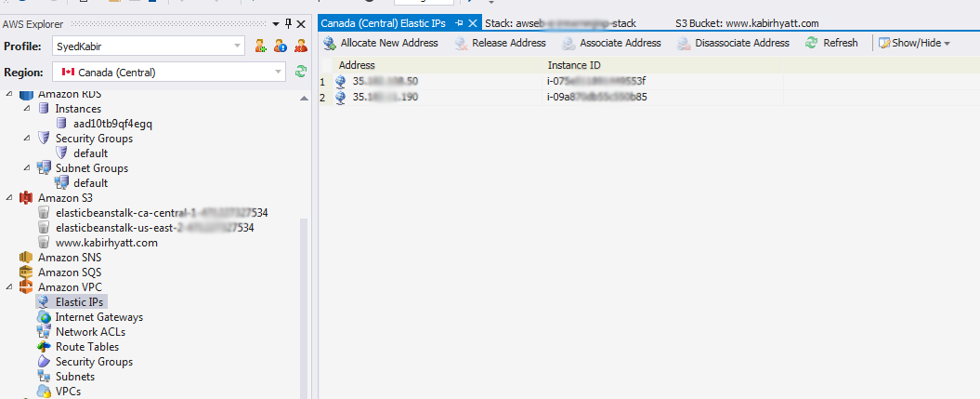Viewport: 980px width, 399px height.
Task: Click the Internet Gateways globe icon
Action: (44, 317)
